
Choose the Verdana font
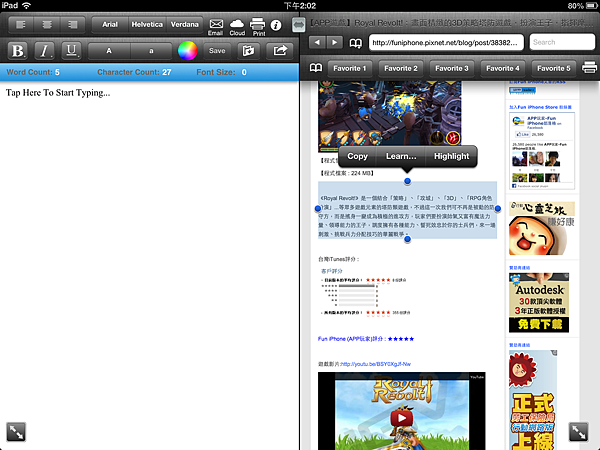(184, 24)
